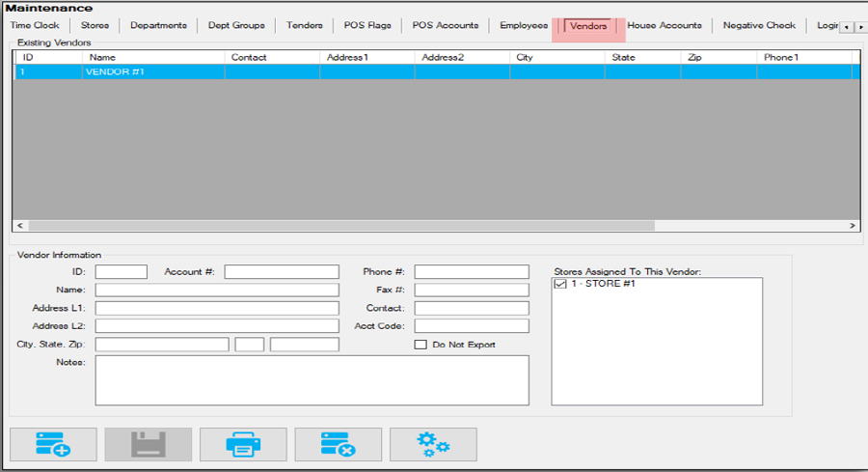Click the Zip column header

[719, 57]
